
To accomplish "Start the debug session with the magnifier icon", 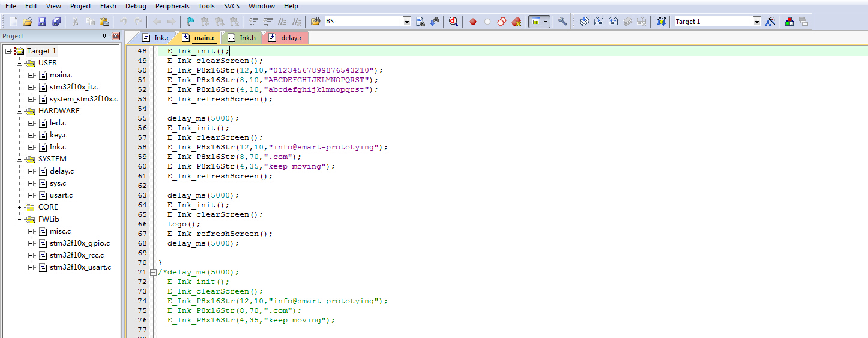I will tap(453, 22).
